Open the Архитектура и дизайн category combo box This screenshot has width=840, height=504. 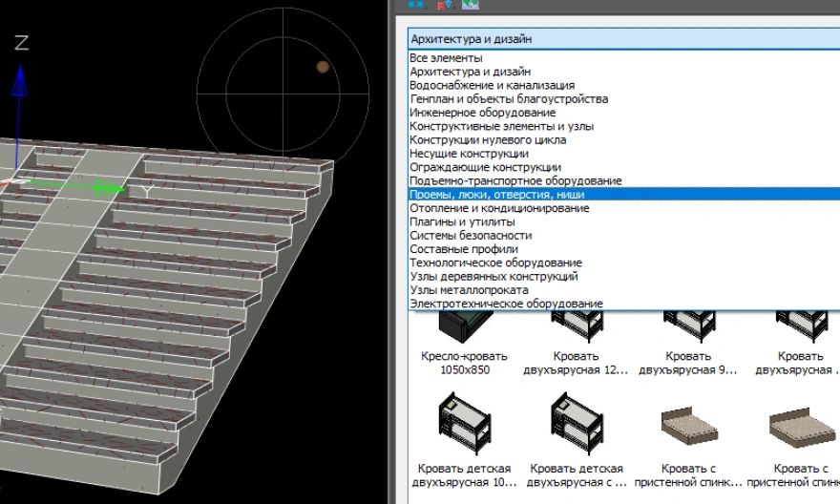(x=622, y=39)
